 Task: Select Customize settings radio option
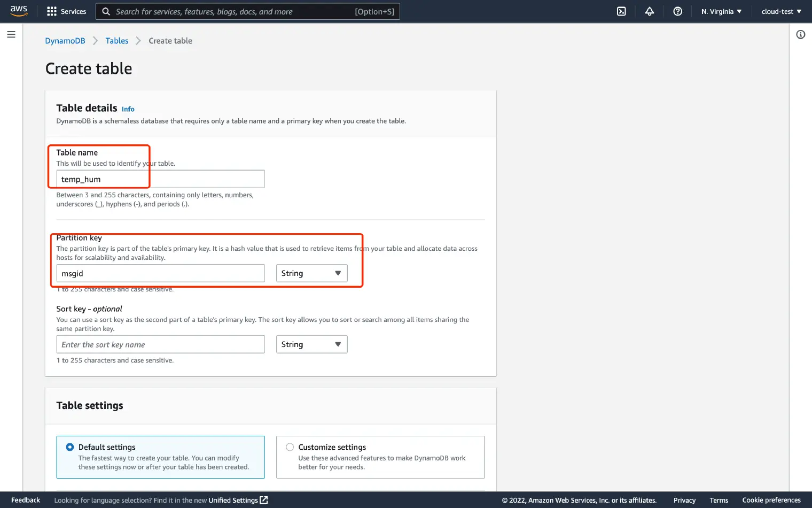[290, 447]
